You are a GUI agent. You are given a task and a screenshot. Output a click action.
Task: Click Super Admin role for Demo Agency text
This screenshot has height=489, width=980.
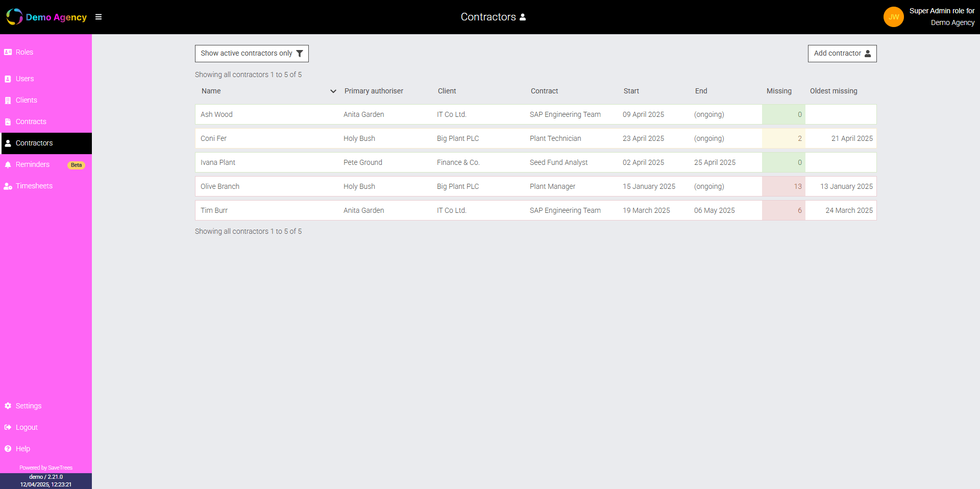[x=942, y=17]
